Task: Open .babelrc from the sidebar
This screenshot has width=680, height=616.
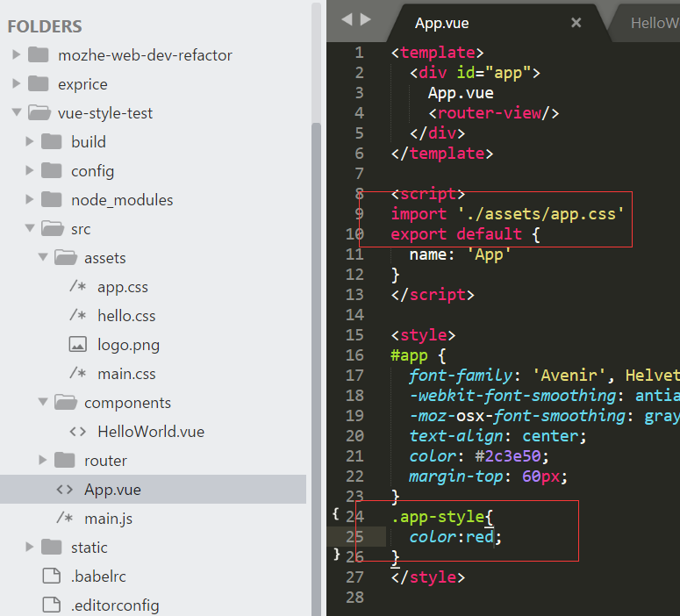Action: (98, 577)
